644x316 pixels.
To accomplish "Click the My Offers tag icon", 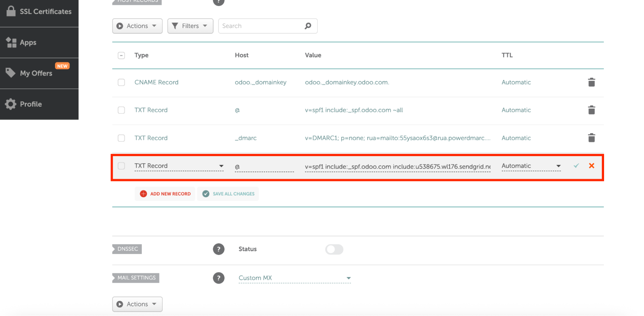I will pyautogui.click(x=10, y=73).
